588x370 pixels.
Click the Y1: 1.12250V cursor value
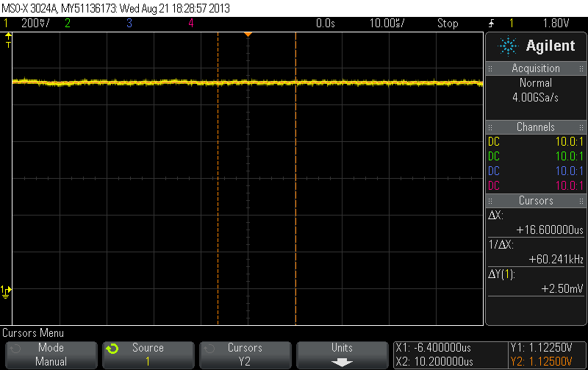tap(542, 348)
